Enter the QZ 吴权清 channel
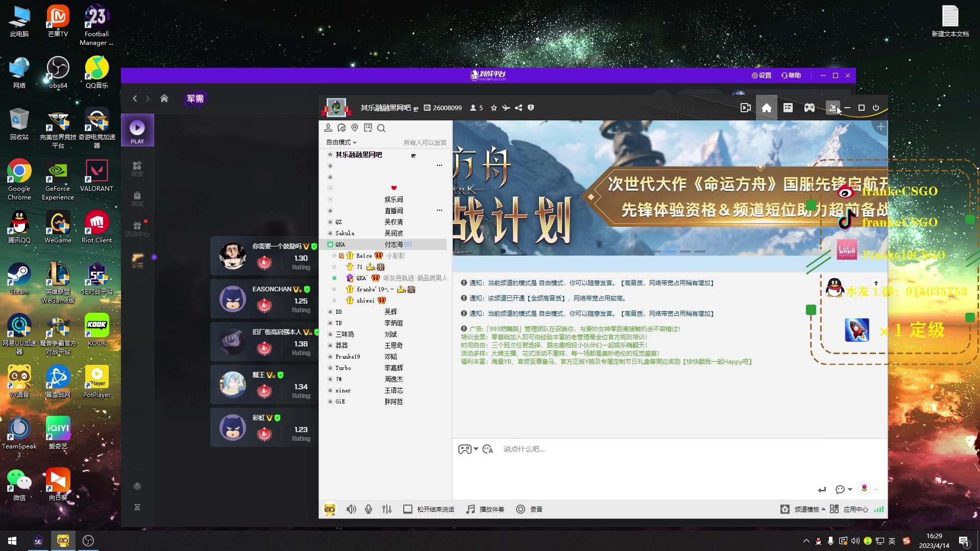Screen dimensions: 980x551 [x=383, y=222]
